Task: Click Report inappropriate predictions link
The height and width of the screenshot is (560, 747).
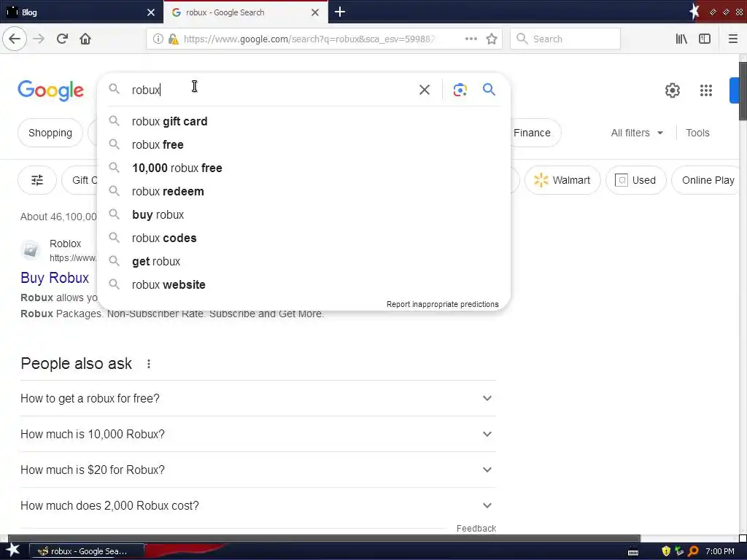Action: tap(443, 304)
